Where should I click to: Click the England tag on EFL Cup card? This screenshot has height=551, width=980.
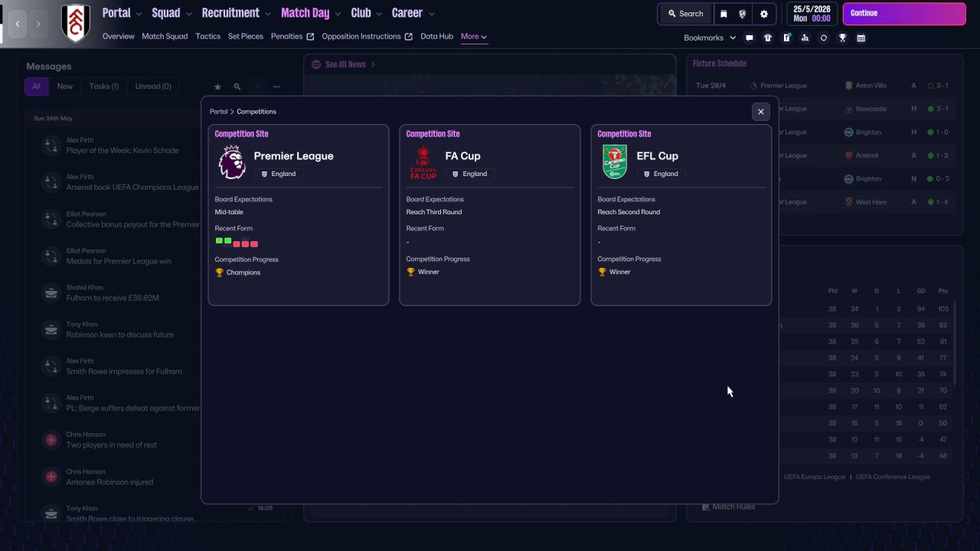(661, 174)
